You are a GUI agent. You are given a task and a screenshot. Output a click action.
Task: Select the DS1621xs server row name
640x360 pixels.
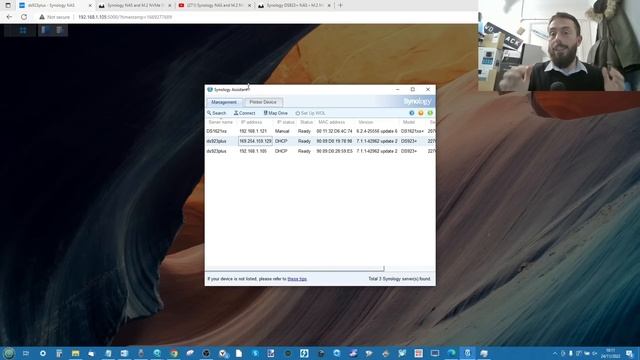[x=216, y=131]
